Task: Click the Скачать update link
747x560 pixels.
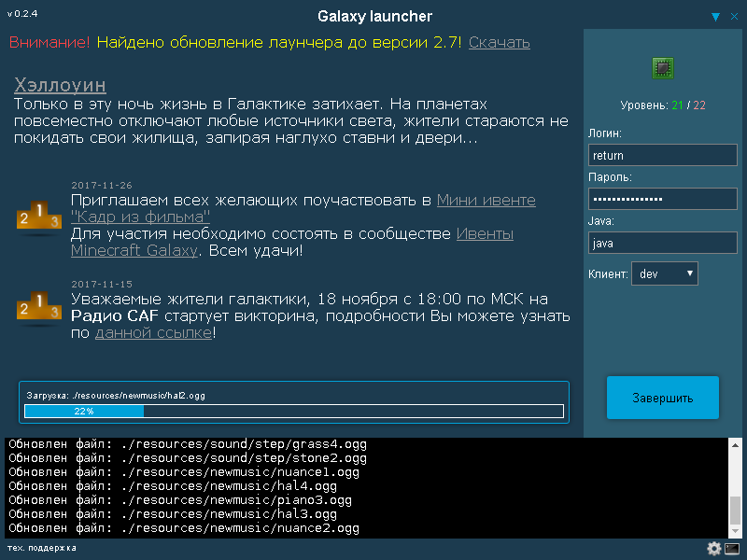Action: [x=499, y=42]
